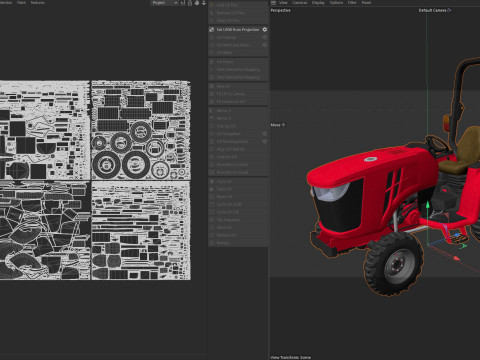Click the Fit UV to Canvas command

tap(238, 94)
